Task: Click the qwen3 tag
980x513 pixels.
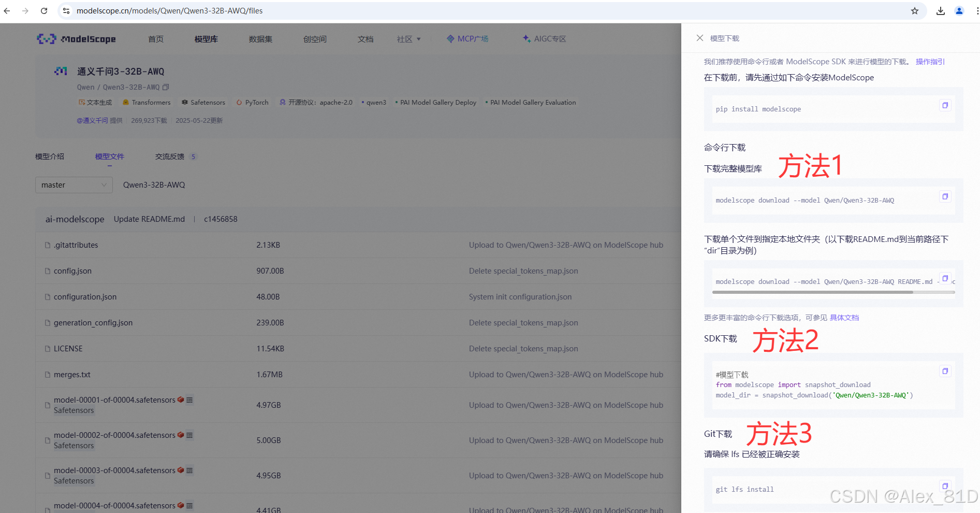Action: pos(374,103)
